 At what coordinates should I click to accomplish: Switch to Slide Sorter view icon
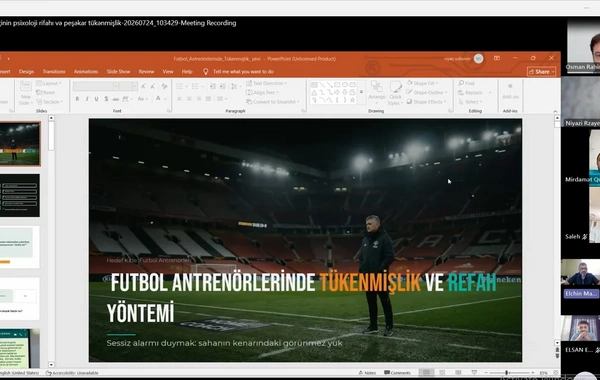point(442,372)
